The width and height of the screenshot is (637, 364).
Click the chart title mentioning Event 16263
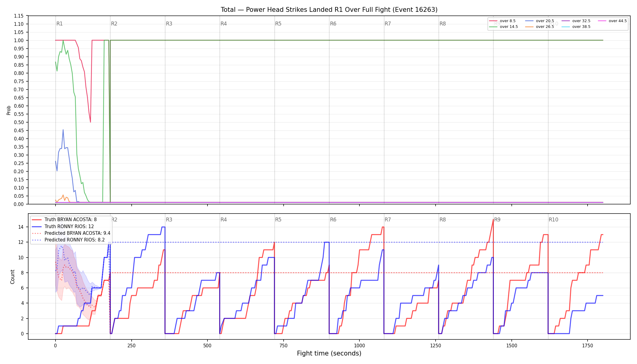329,10
